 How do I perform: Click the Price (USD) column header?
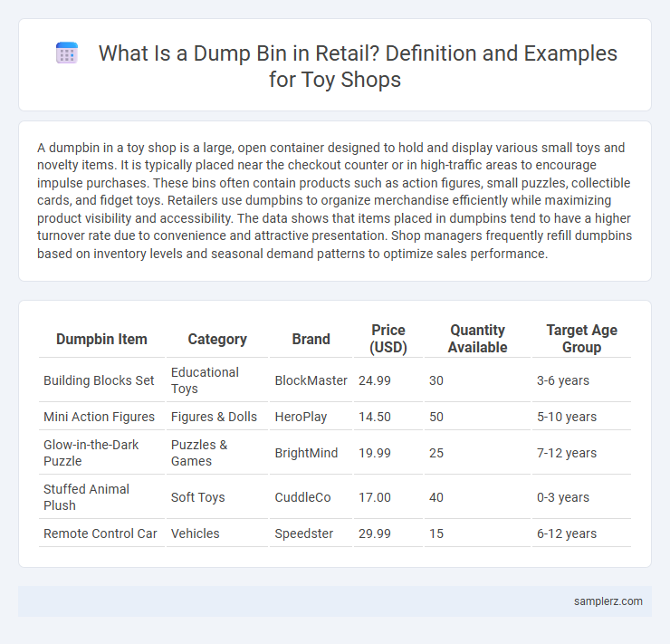click(x=388, y=339)
